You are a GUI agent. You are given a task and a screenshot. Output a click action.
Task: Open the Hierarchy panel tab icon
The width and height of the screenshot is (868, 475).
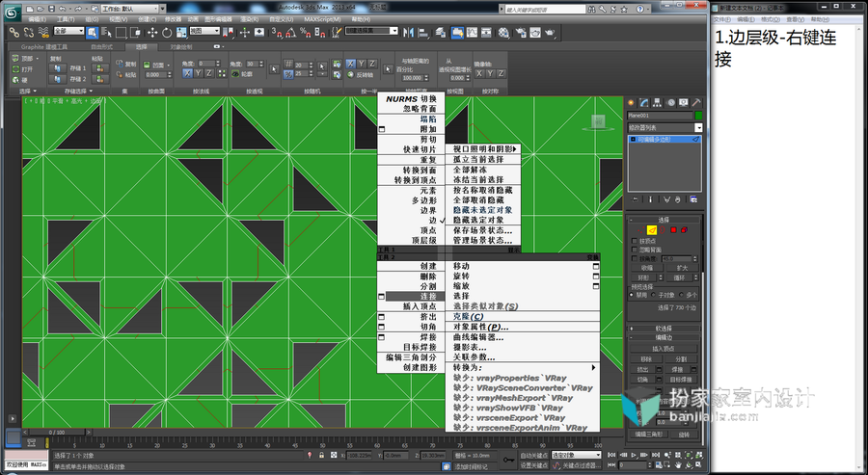pos(657,103)
